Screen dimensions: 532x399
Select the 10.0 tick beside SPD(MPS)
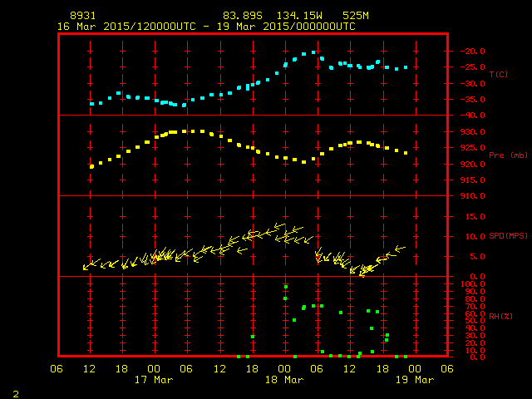click(475, 237)
